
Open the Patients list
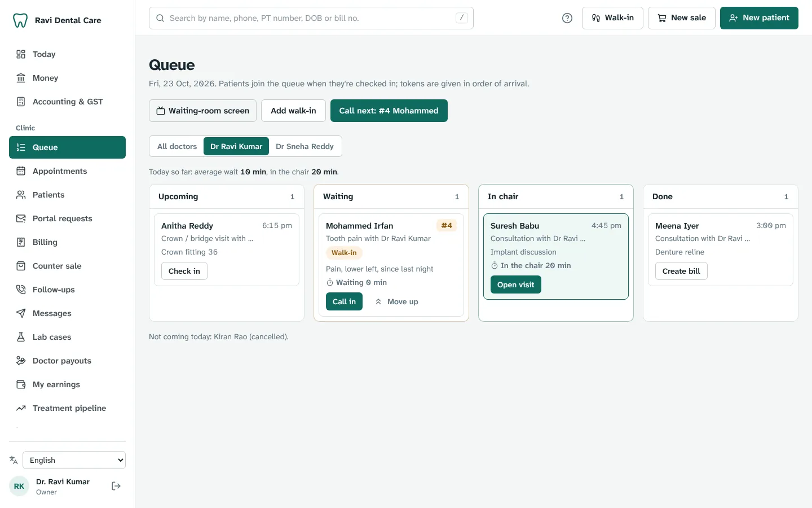[67, 195]
